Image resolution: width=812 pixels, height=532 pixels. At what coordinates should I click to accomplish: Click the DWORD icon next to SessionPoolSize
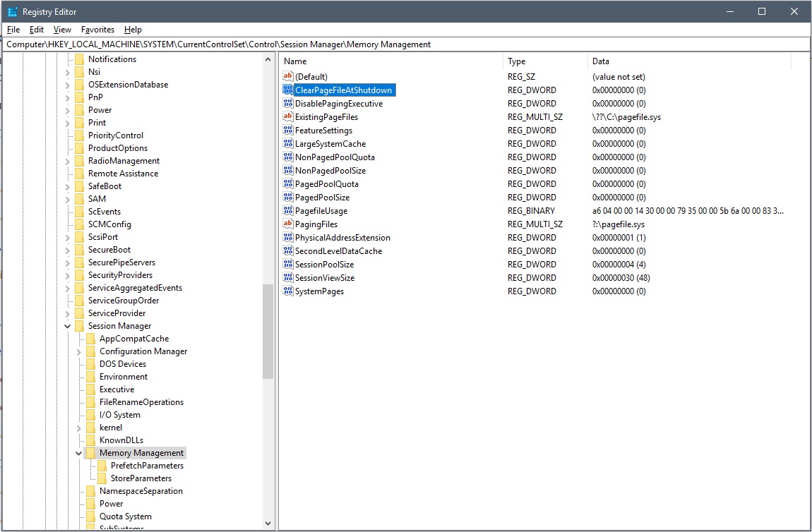tap(288, 265)
